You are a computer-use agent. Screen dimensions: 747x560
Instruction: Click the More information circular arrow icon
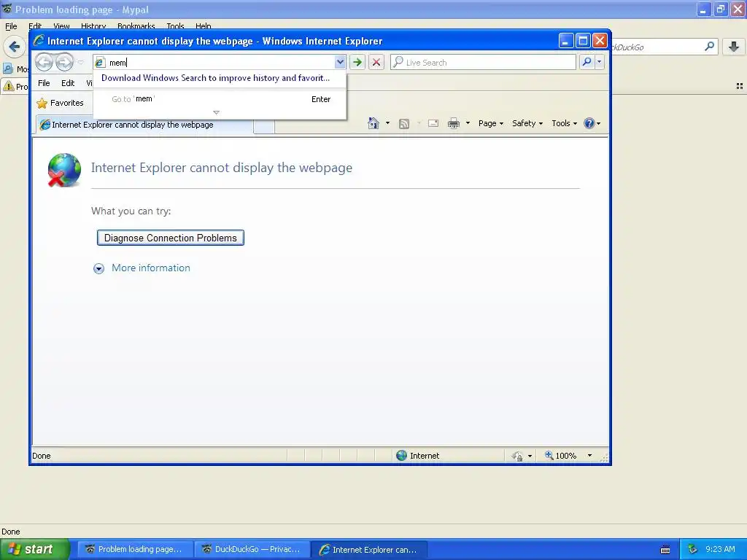[98, 268]
